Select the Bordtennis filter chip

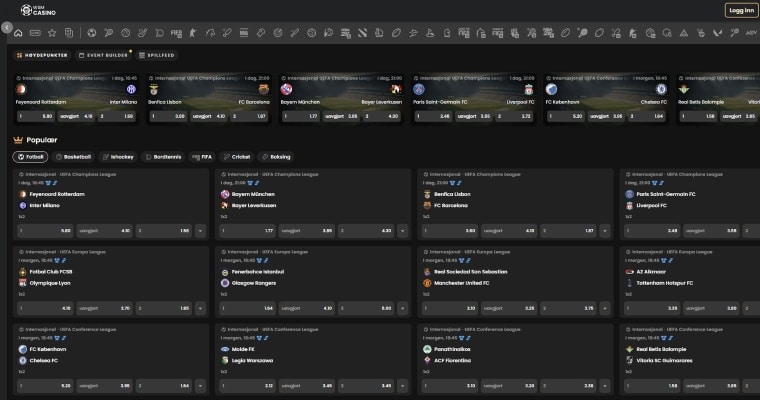click(x=163, y=157)
